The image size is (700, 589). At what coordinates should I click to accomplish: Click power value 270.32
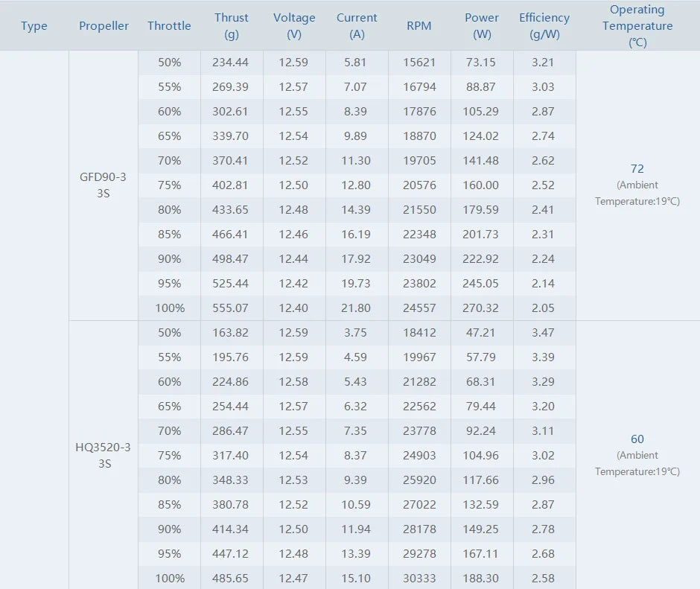[x=480, y=308]
